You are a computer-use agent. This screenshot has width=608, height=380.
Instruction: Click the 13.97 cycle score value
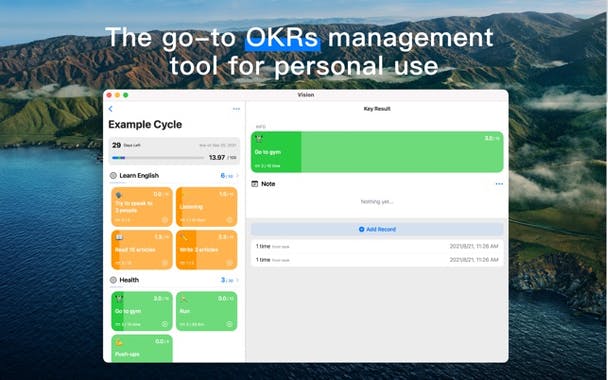pos(217,157)
